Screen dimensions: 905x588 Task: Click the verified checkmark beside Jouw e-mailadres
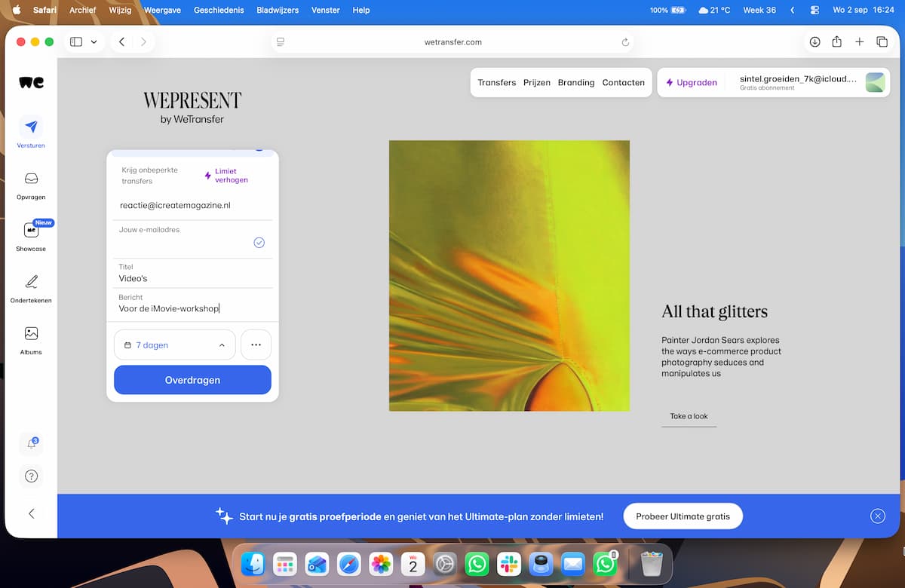[x=259, y=243]
